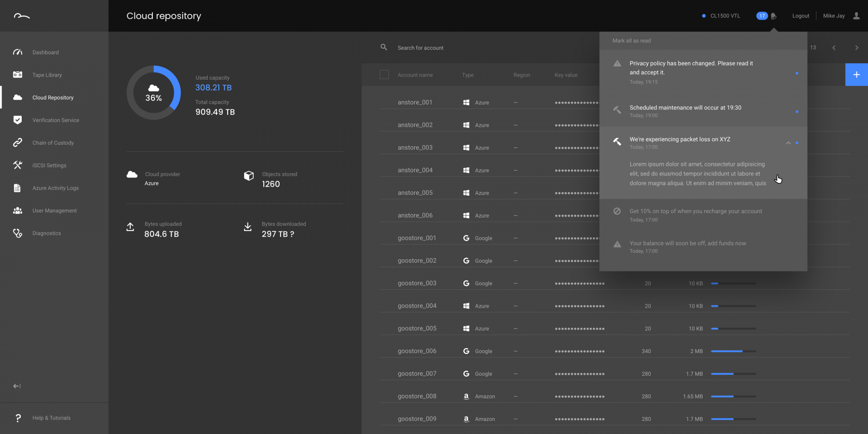The image size is (868, 434).
Task: Toggle the select-all checkbox in table header
Action: 384,75
